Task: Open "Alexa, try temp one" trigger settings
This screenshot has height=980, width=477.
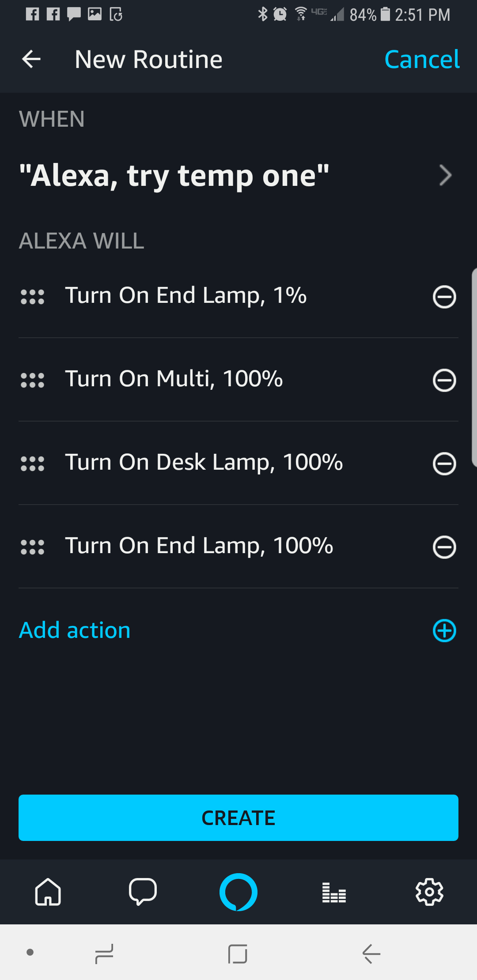Action: [174, 176]
